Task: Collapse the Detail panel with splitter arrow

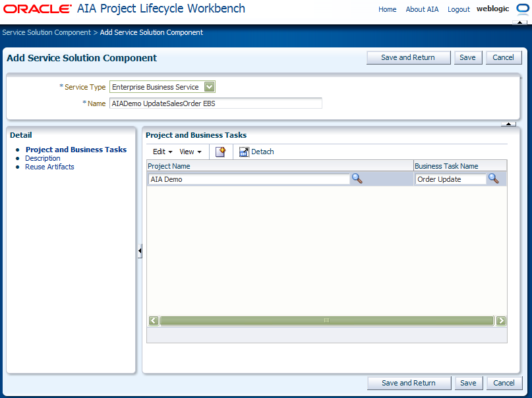Action: pos(140,251)
